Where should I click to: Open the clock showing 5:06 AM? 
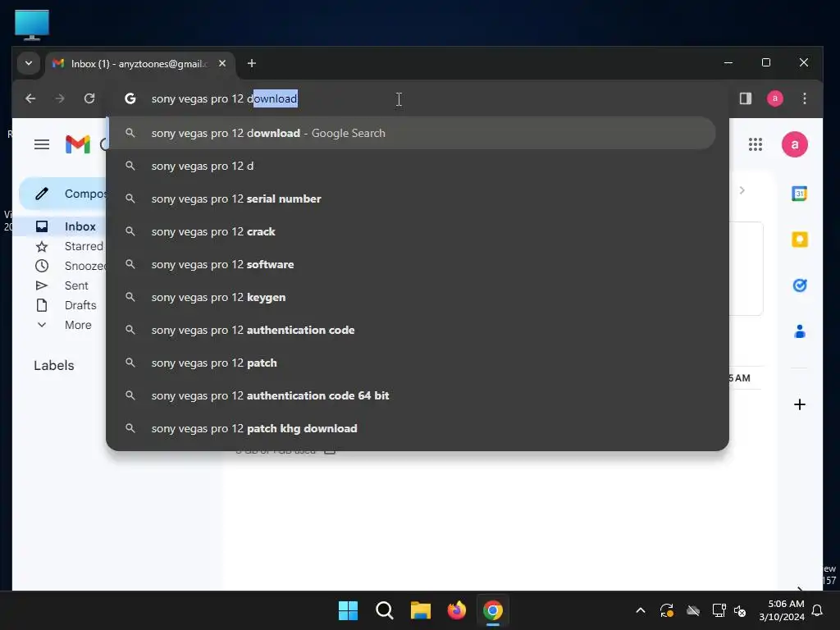coord(782,610)
